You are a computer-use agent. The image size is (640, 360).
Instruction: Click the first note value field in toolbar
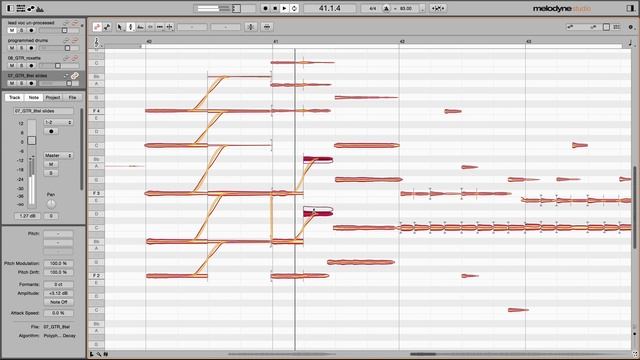(192, 27)
